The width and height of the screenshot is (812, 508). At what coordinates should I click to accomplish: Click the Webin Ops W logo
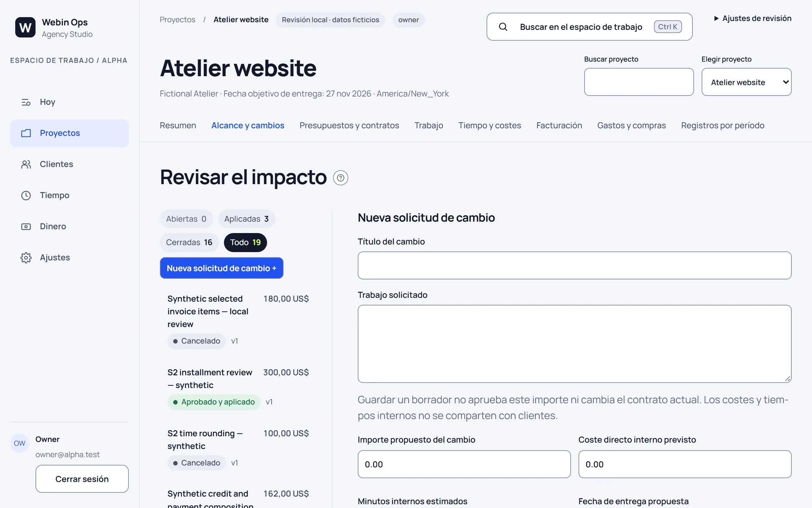[25, 27]
